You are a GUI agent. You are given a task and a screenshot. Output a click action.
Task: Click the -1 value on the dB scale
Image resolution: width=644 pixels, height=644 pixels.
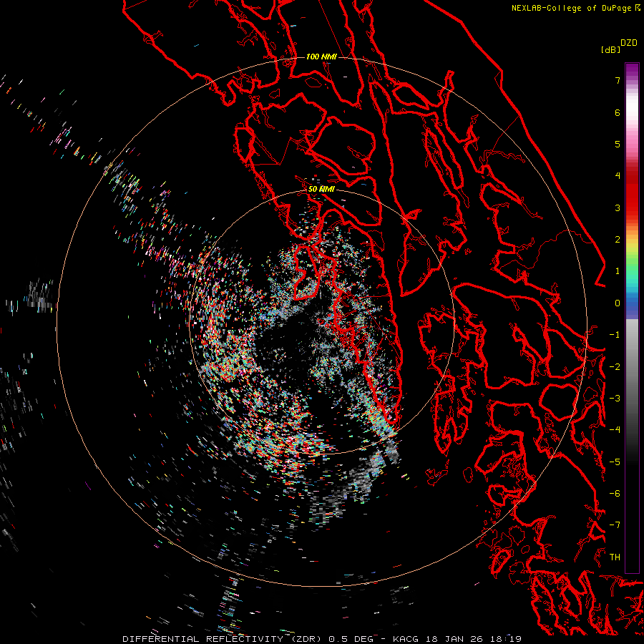coord(615,335)
